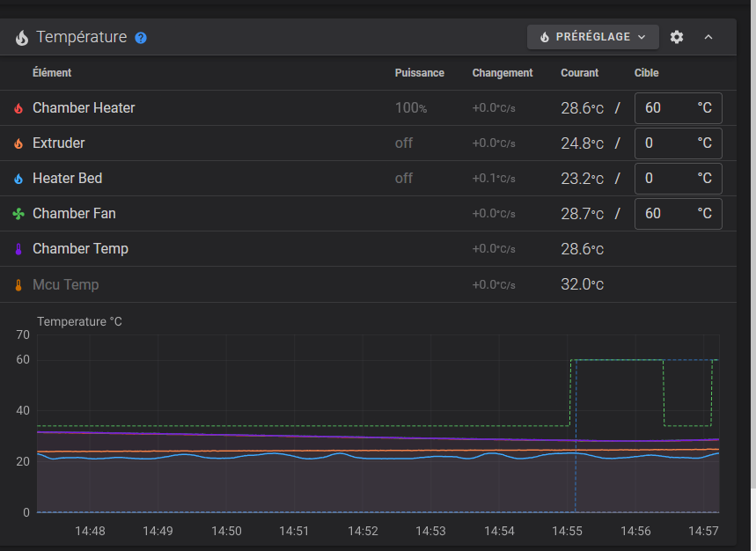Click the Chamber Temp purple thermometer icon
This screenshot has width=756, height=551.
(18, 249)
